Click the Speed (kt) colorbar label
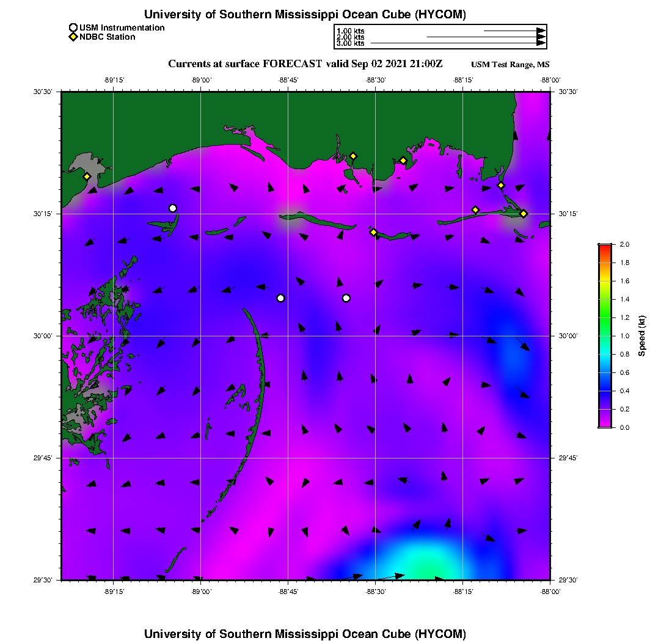The image size is (672, 641). coord(641,336)
